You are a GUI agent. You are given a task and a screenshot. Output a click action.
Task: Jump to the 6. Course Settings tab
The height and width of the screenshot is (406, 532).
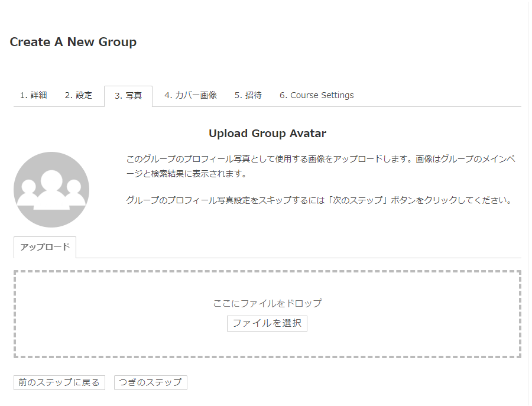(316, 95)
